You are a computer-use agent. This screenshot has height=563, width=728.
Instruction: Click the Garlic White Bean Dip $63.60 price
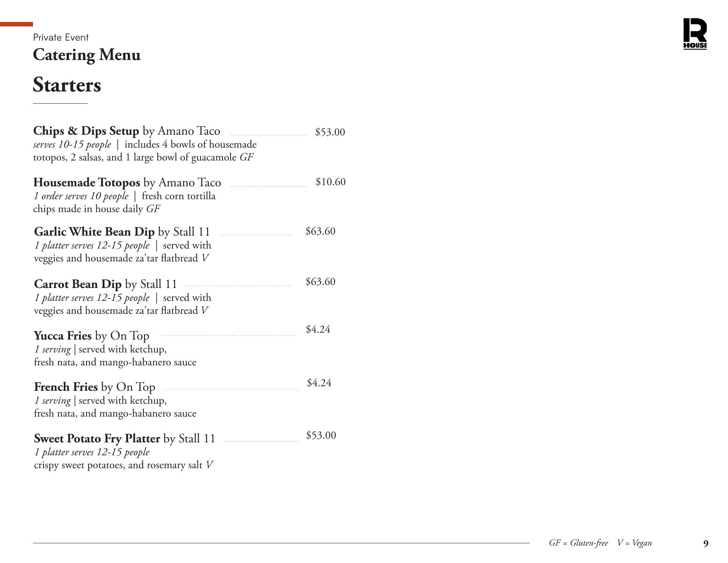(x=320, y=231)
